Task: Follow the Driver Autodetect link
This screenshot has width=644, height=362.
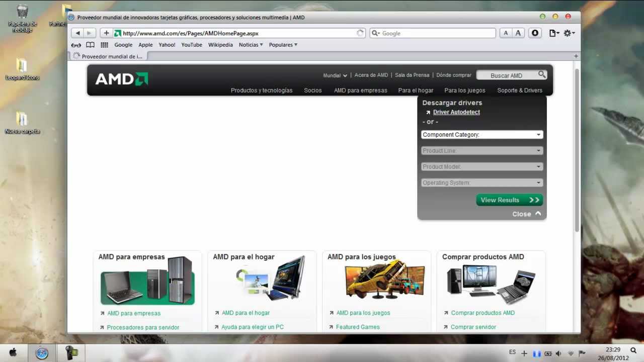Action: [x=456, y=112]
